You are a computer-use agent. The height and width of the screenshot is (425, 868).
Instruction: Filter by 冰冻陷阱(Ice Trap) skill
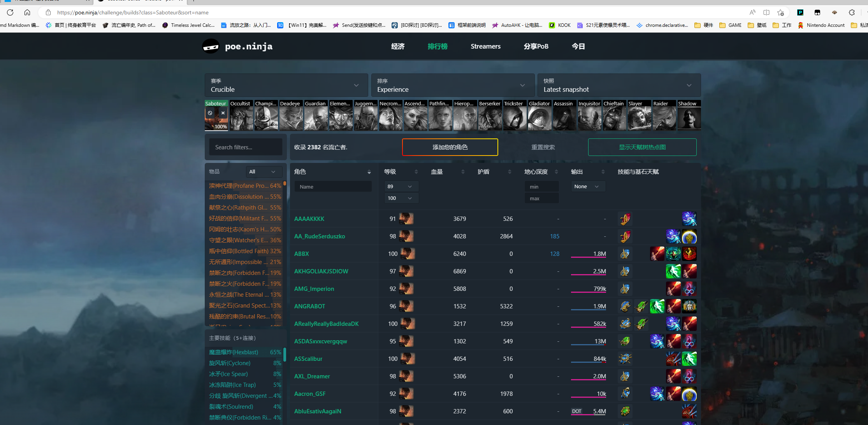[245, 385]
